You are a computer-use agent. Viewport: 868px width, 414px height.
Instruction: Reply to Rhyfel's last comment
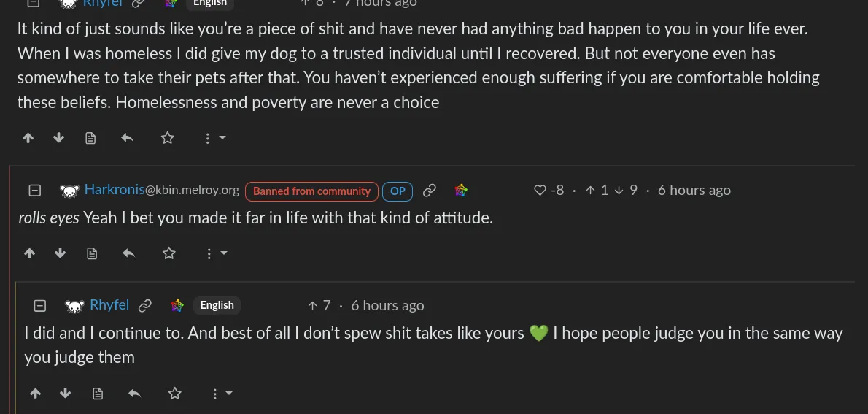[x=135, y=394]
